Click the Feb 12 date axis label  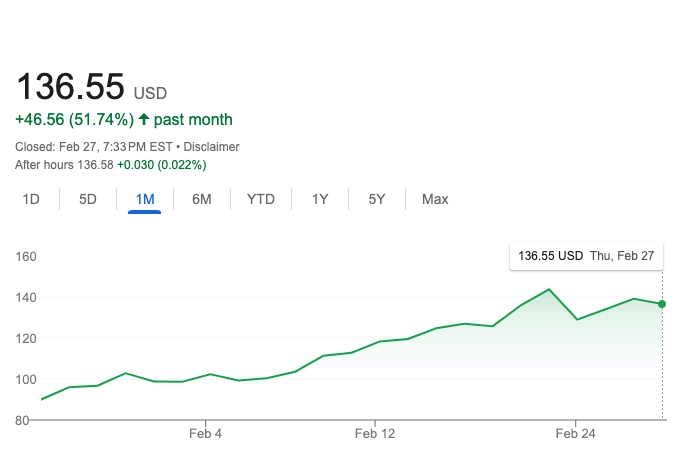point(375,434)
